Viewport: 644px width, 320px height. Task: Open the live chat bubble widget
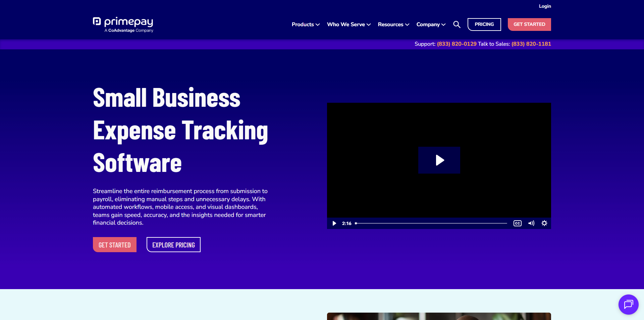[628, 305]
